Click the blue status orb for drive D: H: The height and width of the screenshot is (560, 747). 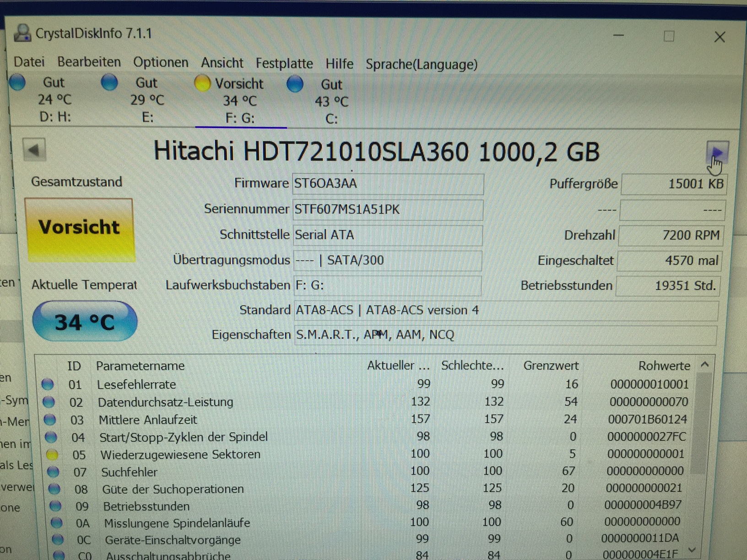pos(18,82)
